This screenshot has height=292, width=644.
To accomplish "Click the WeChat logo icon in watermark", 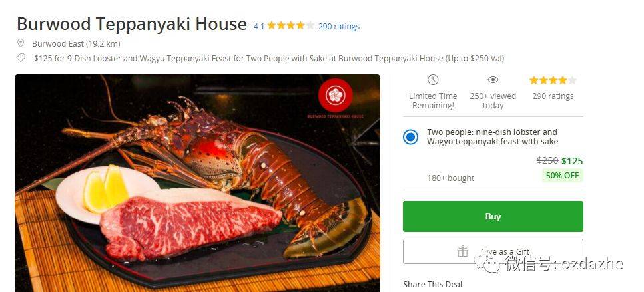I will [488, 263].
